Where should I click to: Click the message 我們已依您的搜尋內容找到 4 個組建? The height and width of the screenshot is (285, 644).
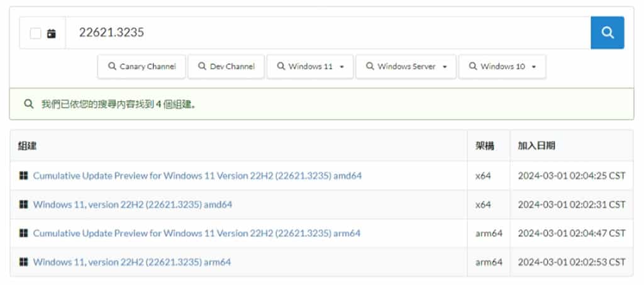pyautogui.click(x=118, y=104)
